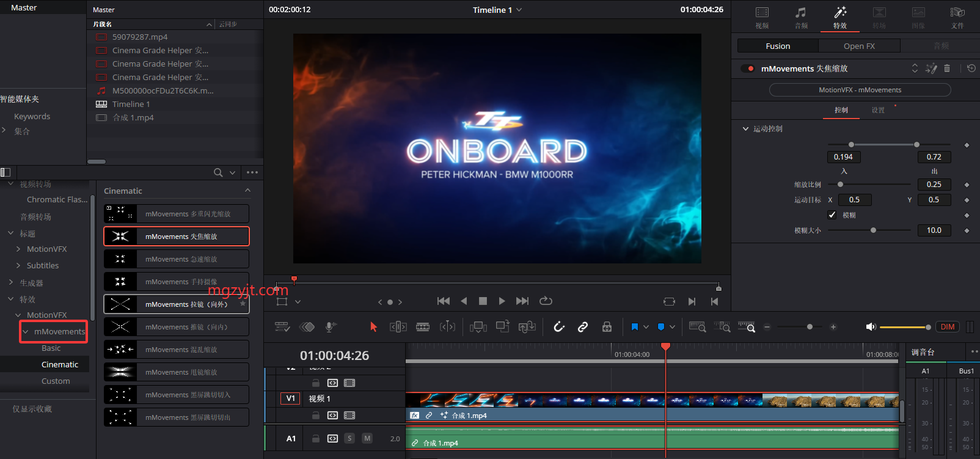Add a marker with the blue marker icon

[661, 327]
